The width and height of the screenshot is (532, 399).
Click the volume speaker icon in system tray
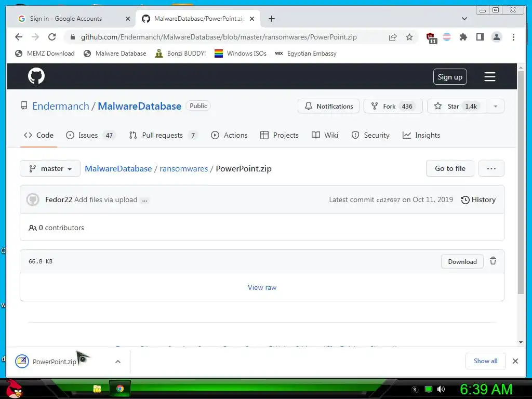(441, 389)
